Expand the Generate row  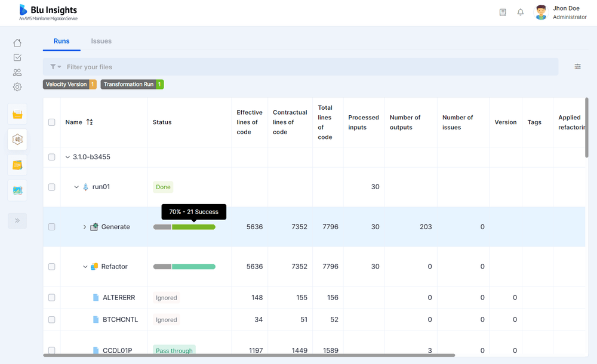84,227
